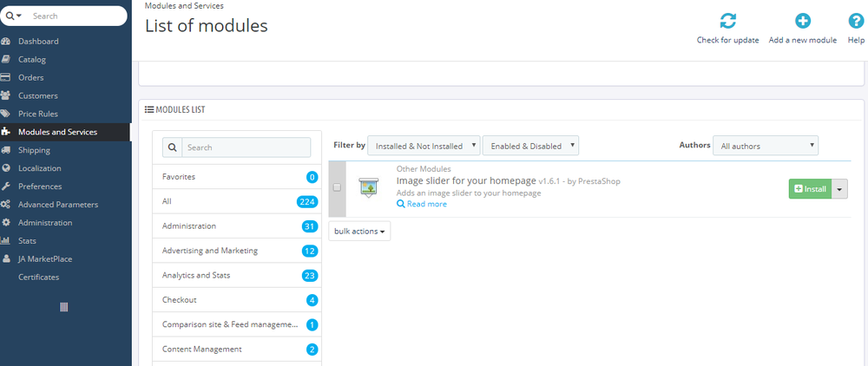Select the Analytics and Stats category
Screen dimensions: 868x366
pos(237,275)
